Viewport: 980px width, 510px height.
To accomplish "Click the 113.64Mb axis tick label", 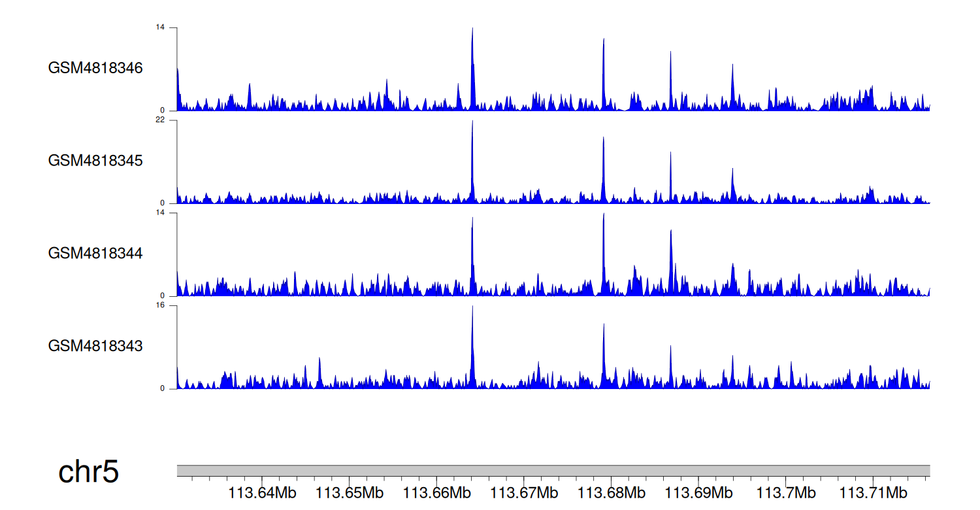I will pyautogui.click(x=262, y=492).
